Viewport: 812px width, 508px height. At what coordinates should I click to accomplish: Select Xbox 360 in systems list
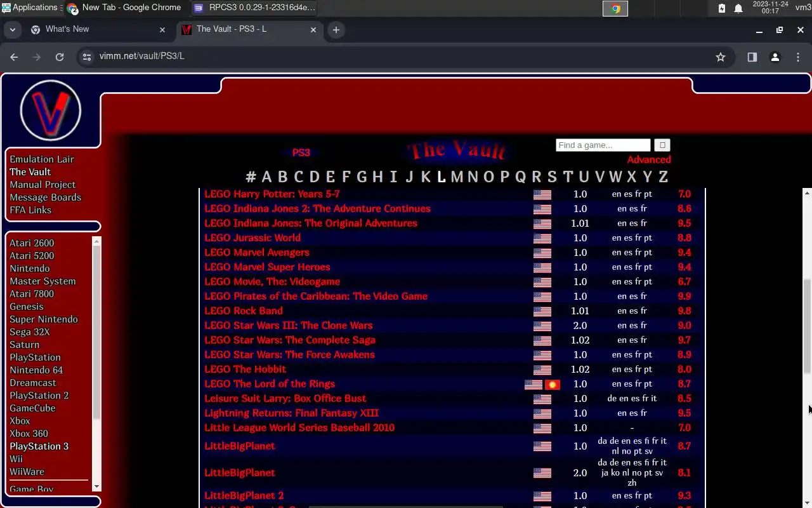click(x=29, y=434)
